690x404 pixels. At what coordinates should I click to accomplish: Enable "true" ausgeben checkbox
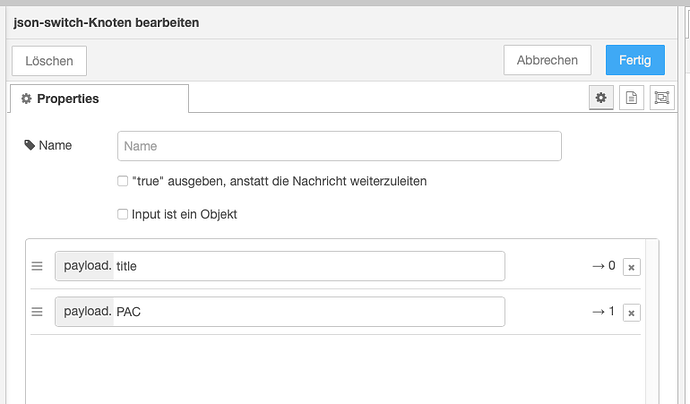pos(122,182)
